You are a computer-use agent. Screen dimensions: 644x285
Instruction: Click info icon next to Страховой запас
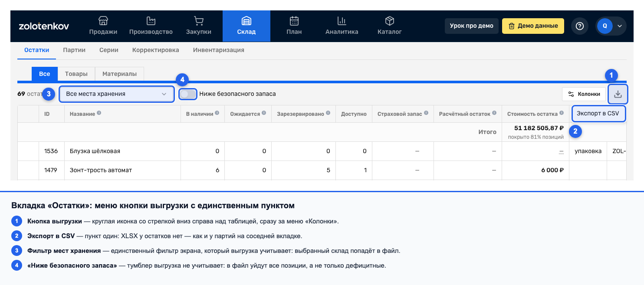[x=426, y=113]
